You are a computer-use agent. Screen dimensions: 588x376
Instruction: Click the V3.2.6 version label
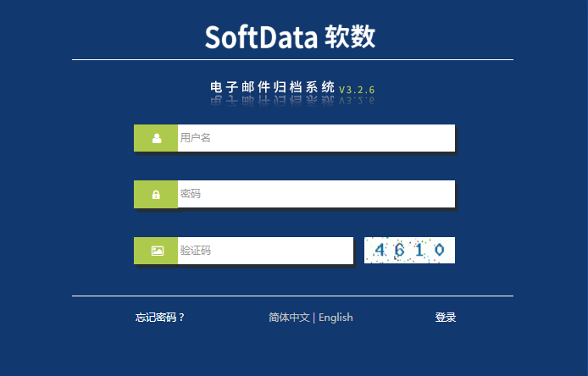tap(357, 89)
